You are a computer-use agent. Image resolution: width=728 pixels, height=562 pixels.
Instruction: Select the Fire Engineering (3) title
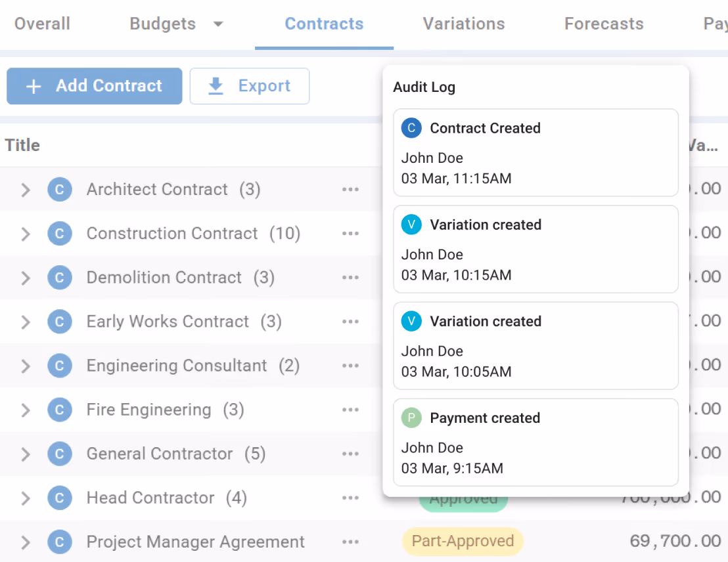pos(165,410)
